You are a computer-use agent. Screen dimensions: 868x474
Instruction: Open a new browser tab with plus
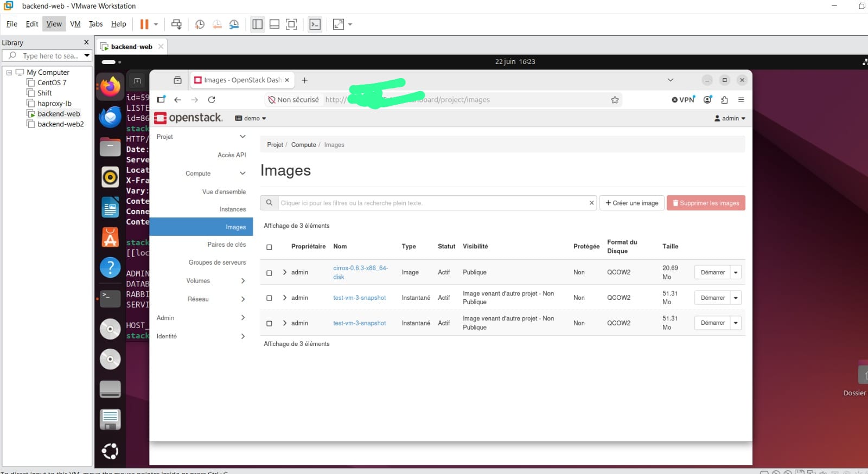(304, 80)
